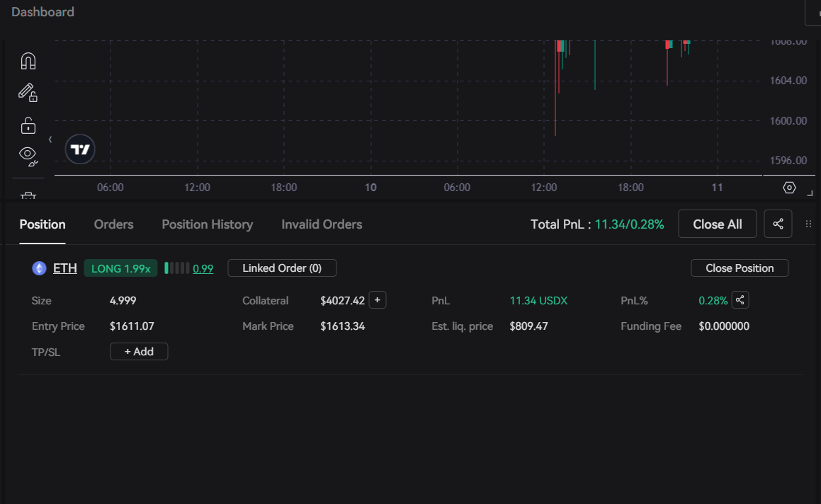Click the position risk level bar indicator

point(176,268)
